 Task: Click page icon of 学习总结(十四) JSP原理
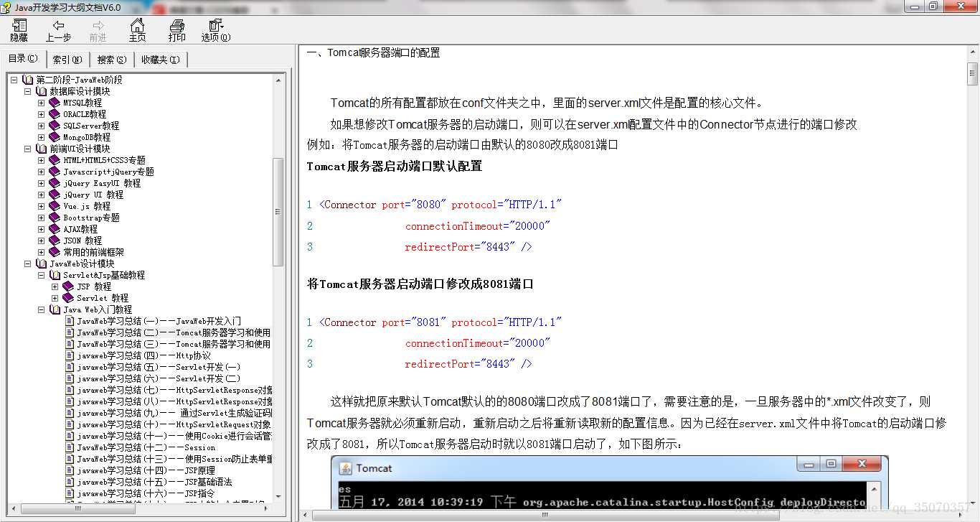click(70, 470)
